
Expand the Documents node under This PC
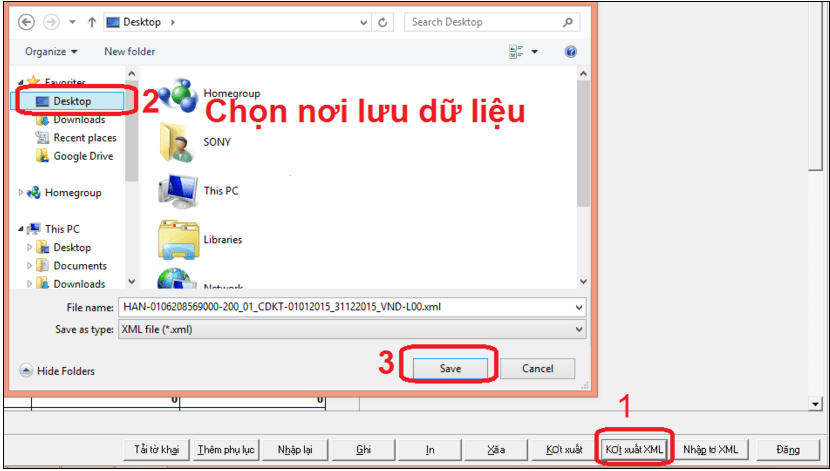coord(30,266)
